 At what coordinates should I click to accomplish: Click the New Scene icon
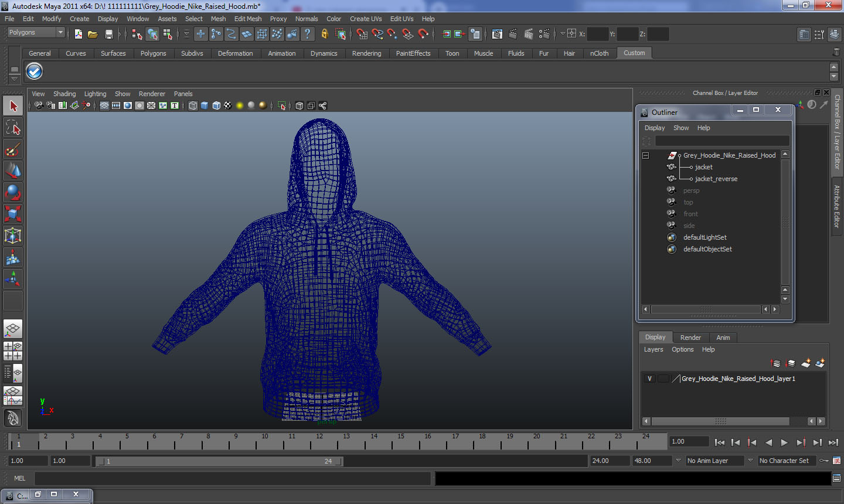point(78,34)
